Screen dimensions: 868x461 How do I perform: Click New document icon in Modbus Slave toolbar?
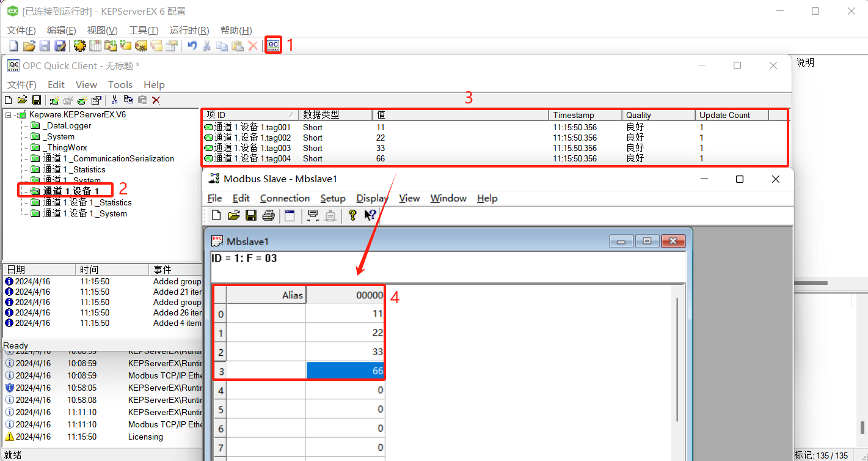(216, 215)
